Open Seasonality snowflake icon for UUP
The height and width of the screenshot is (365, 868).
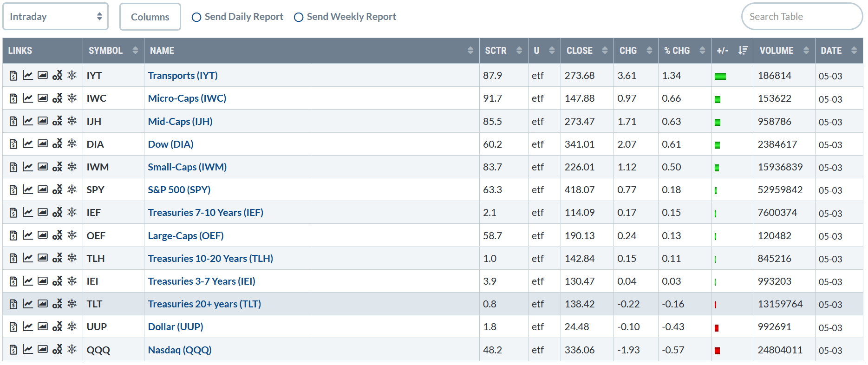(72, 326)
